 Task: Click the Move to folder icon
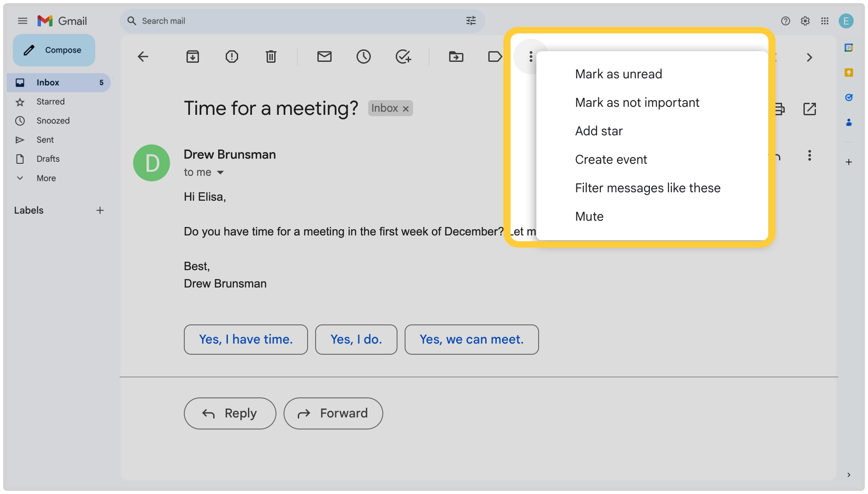(x=456, y=57)
